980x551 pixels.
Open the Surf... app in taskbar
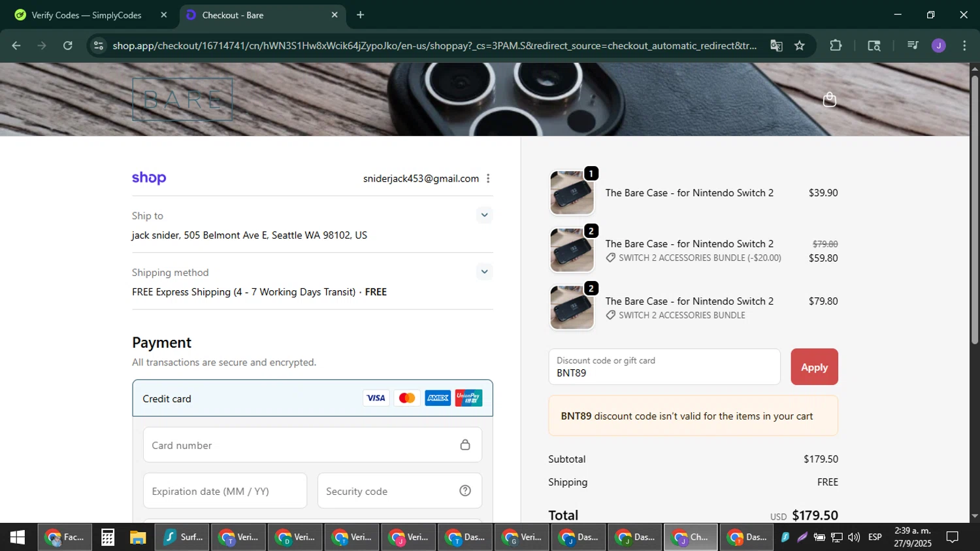click(x=182, y=537)
